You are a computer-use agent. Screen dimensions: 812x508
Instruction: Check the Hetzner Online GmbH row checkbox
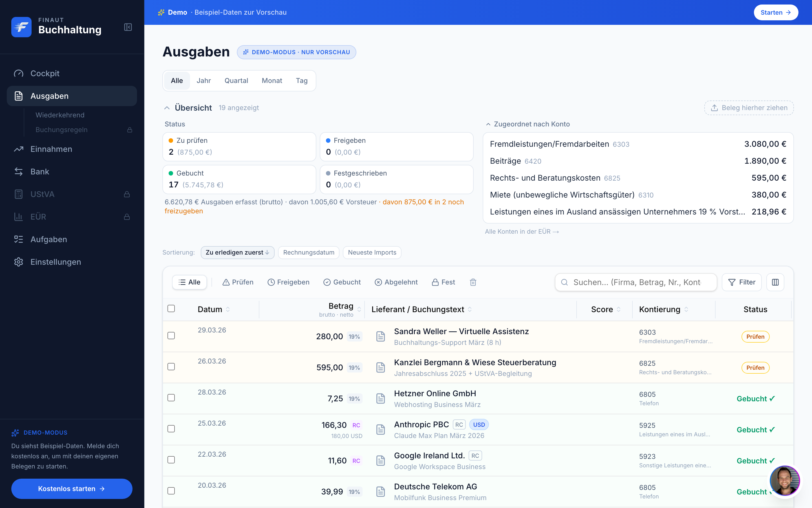coord(171,398)
